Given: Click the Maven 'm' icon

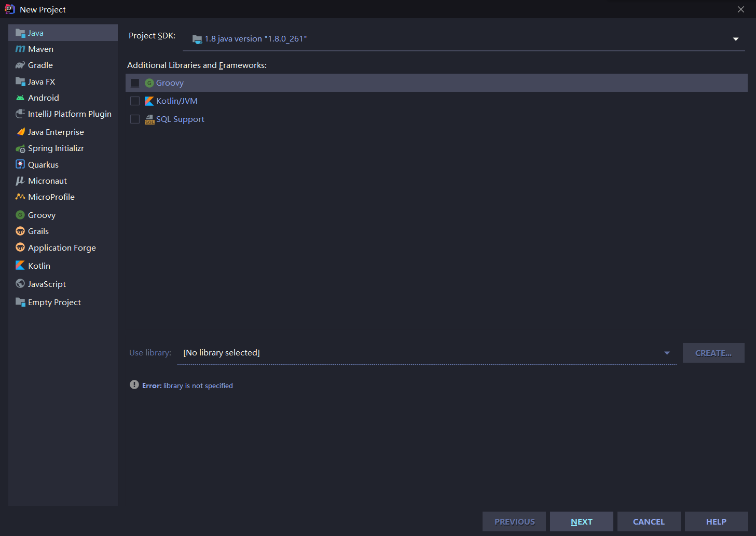Looking at the screenshot, I should 20,49.
